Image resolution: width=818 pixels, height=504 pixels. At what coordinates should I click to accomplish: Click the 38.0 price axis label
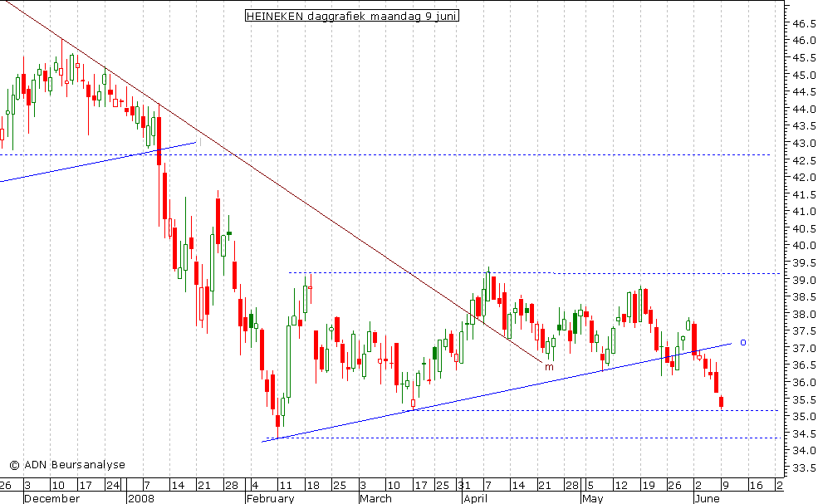[x=804, y=314]
